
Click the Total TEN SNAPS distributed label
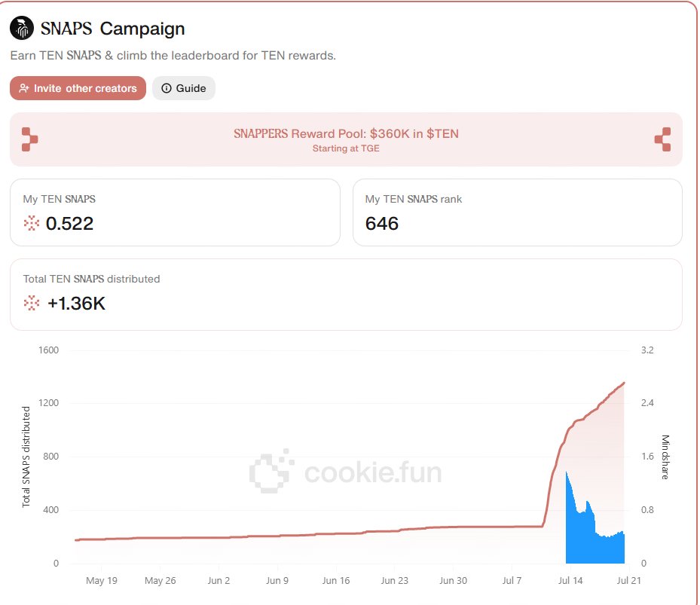click(91, 279)
